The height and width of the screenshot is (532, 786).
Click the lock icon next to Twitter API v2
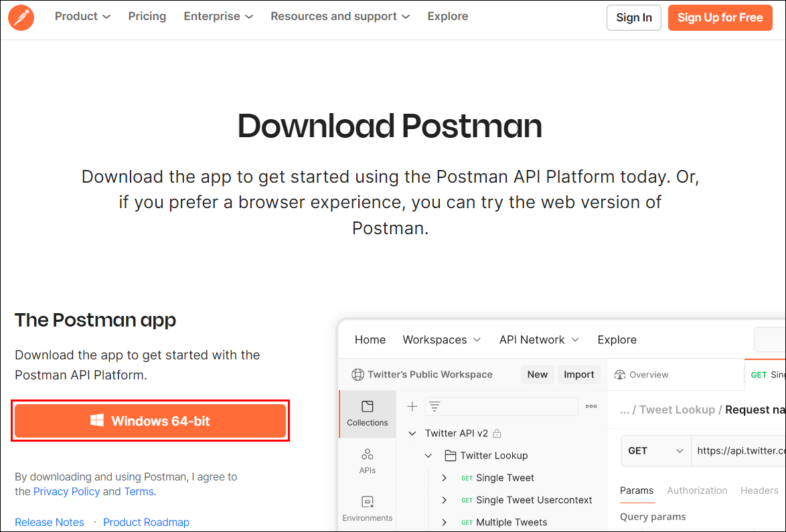click(497, 434)
